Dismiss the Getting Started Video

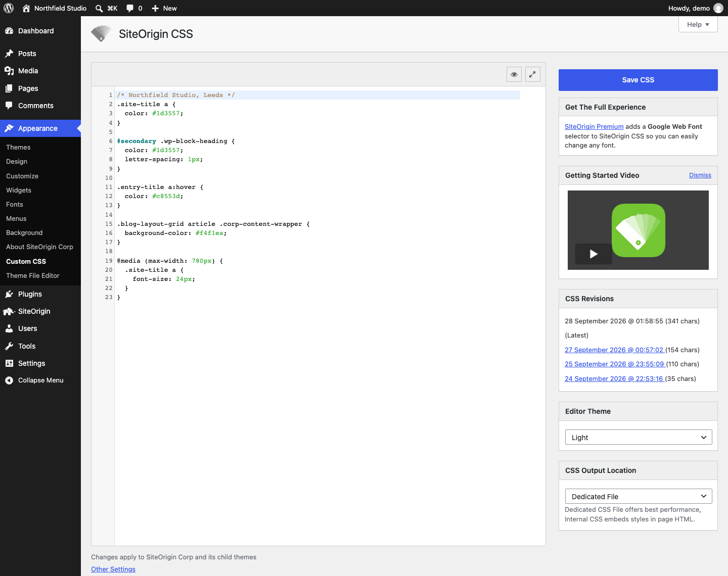pos(700,175)
